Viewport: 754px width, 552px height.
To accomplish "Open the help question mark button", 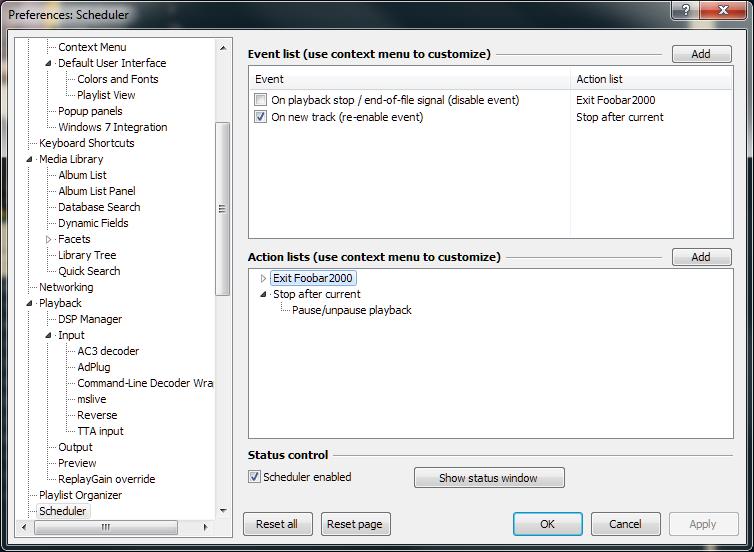I will (x=686, y=12).
